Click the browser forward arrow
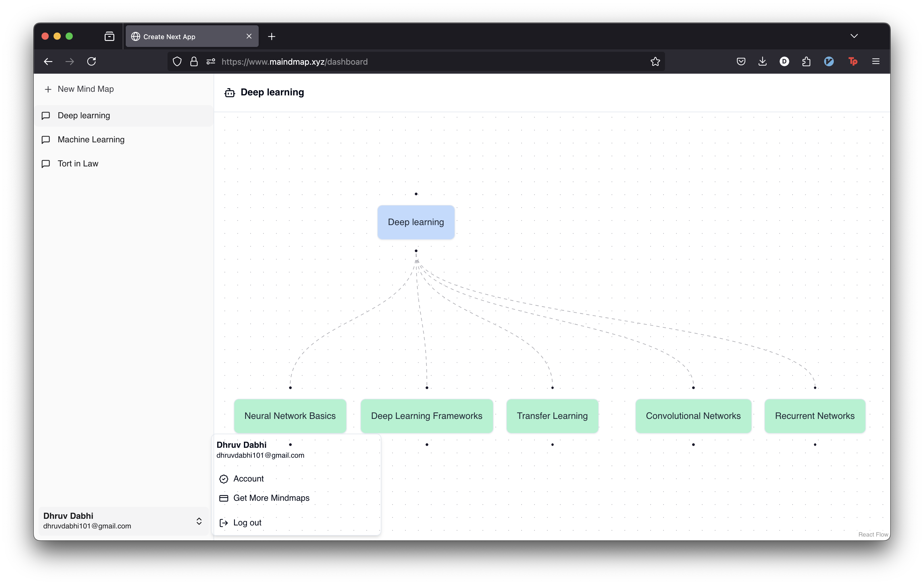The height and width of the screenshot is (585, 924). click(x=70, y=61)
